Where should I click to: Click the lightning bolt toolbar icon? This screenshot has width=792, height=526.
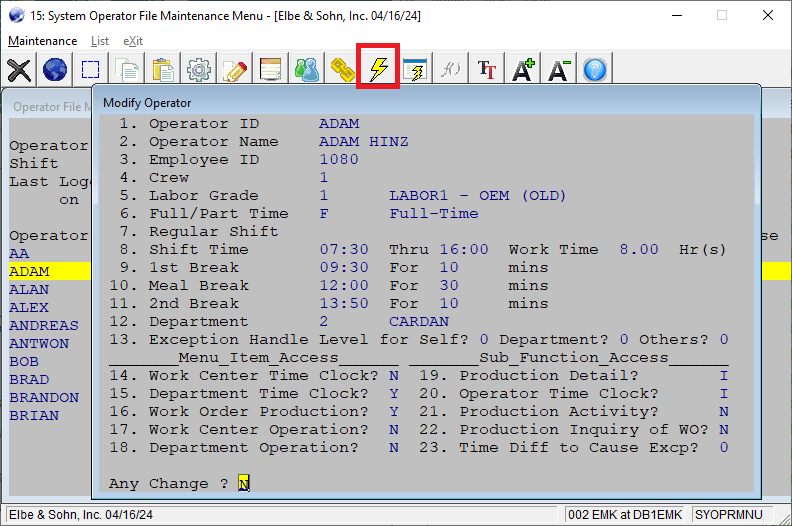(x=378, y=68)
